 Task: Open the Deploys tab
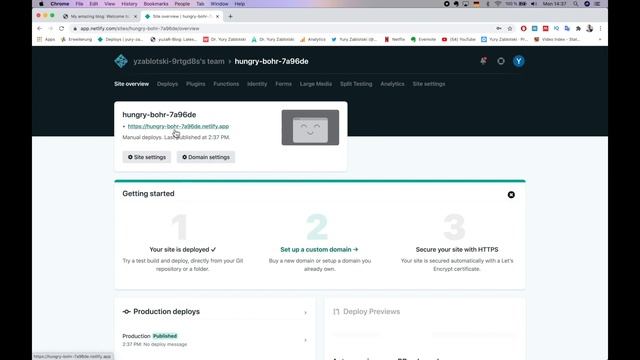167,84
